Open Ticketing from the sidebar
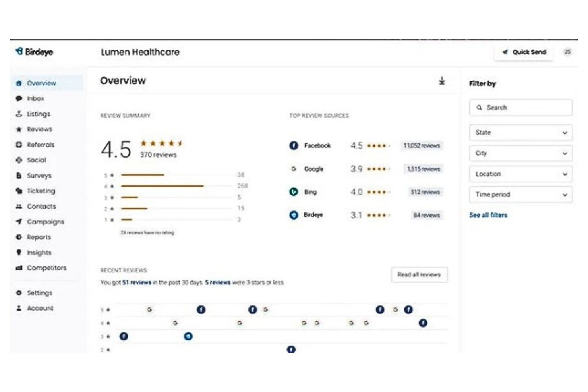 coord(41,191)
